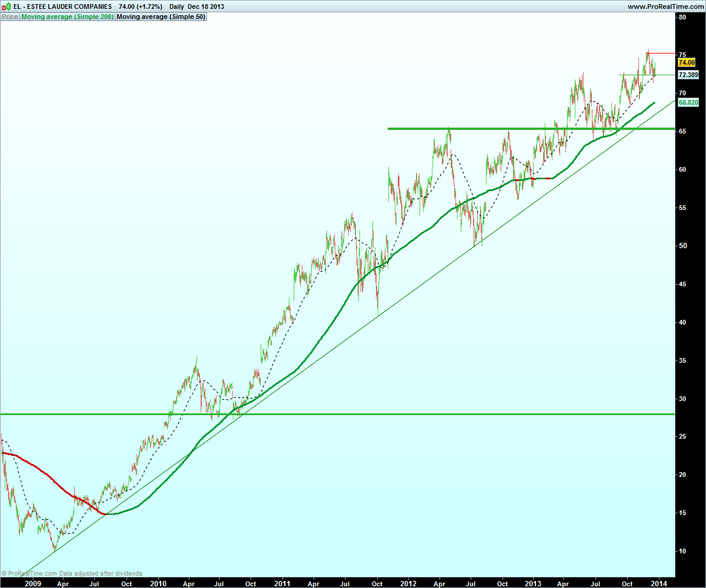Click the 45 value on price axis
This screenshot has width=706, height=588.
point(682,284)
